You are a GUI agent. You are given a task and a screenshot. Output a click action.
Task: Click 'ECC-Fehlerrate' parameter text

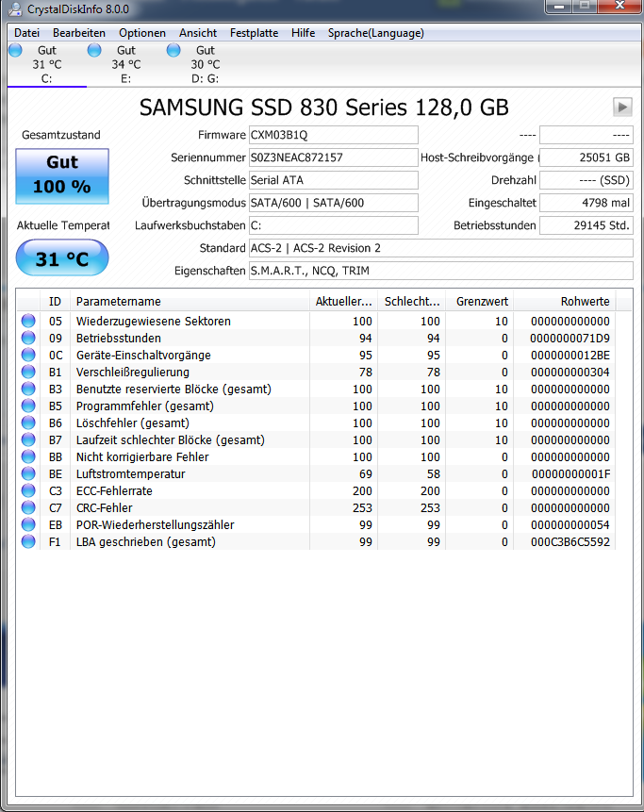click(x=114, y=491)
